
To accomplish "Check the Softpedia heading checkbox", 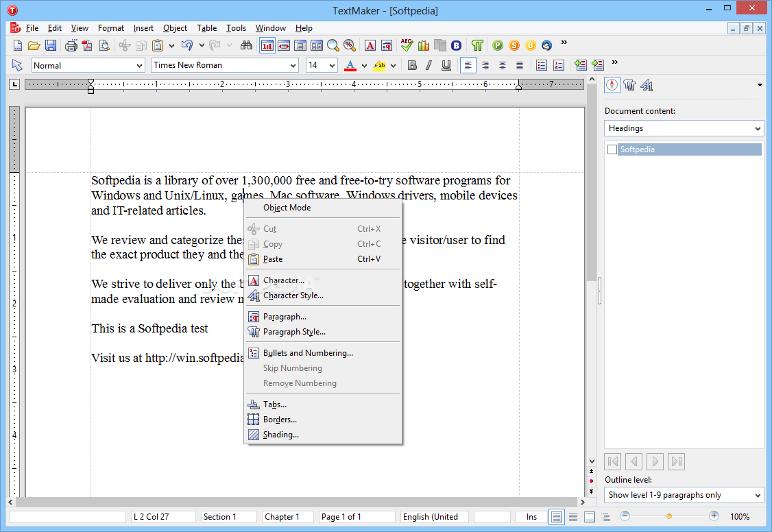I will [x=612, y=149].
